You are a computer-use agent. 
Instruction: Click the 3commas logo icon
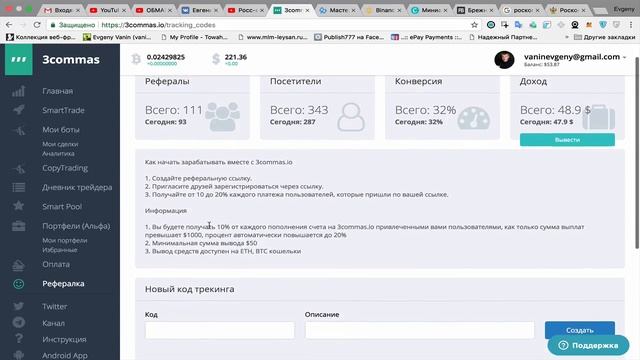click(18, 60)
